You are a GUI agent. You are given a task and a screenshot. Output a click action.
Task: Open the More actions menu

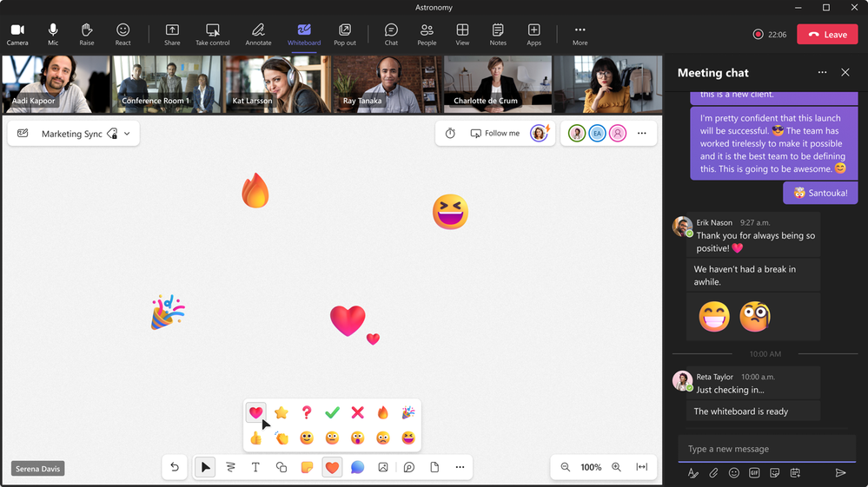click(x=580, y=34)
